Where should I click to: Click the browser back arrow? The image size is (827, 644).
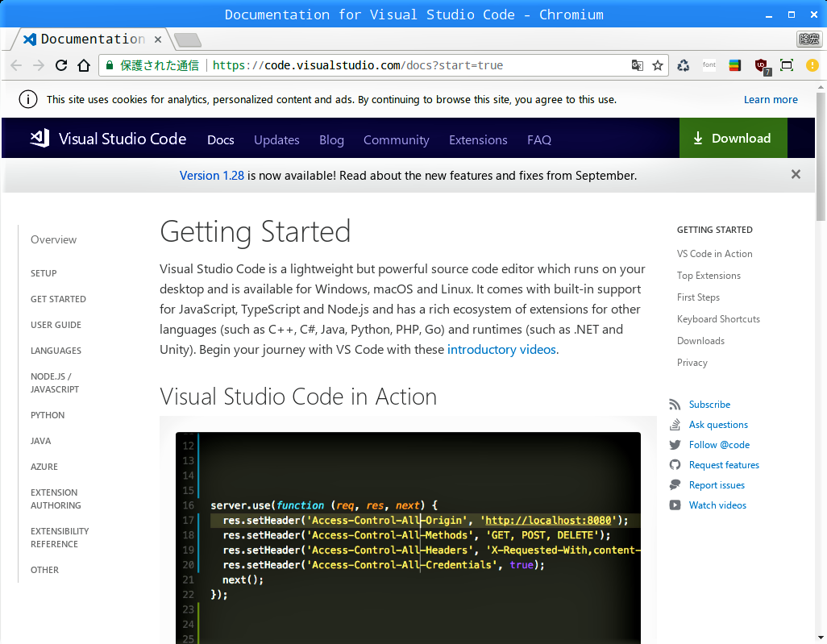click(x=16, y=65)
